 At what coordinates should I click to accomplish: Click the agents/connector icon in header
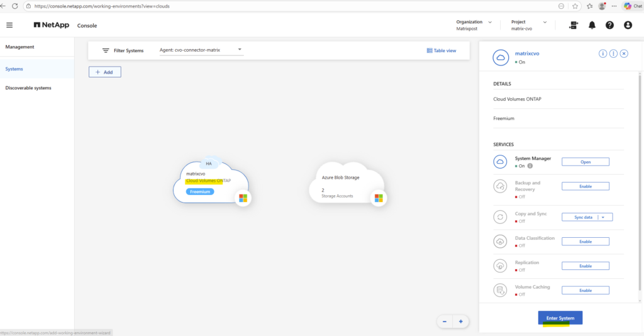(x=573, y=25)
